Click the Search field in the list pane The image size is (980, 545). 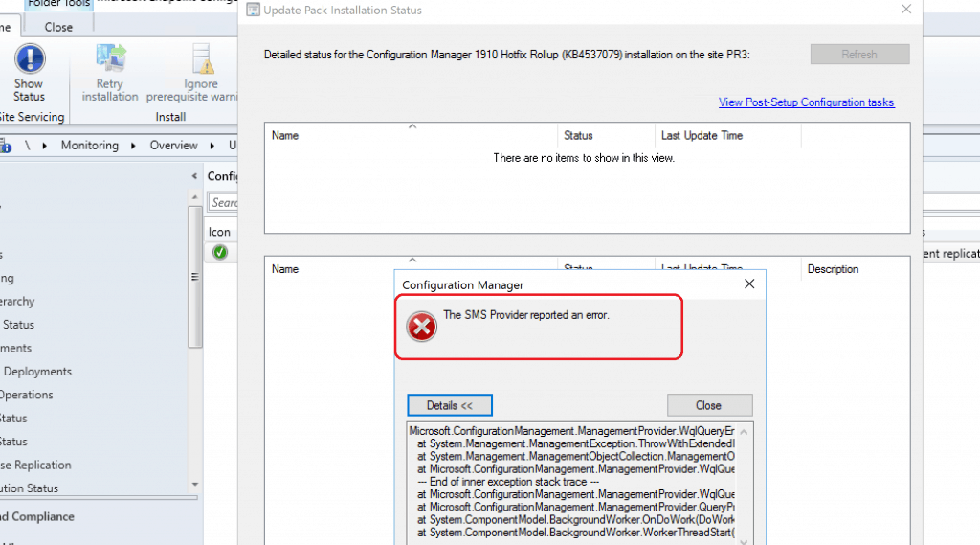[x=224, y=202]
